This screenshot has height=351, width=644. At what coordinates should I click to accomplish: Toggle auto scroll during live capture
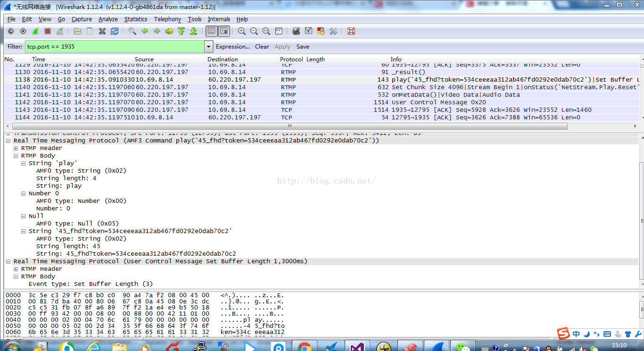(x=224, y=32)
